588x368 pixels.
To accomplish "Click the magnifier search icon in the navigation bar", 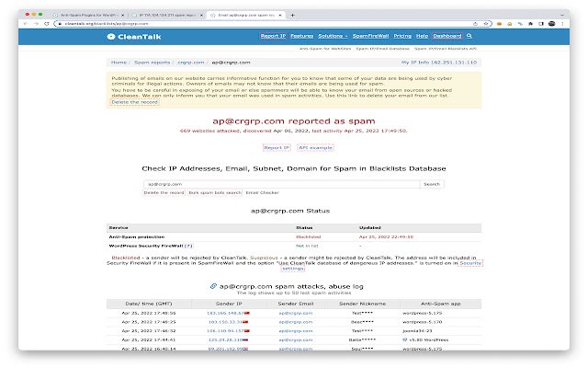I will coord(469,36).
